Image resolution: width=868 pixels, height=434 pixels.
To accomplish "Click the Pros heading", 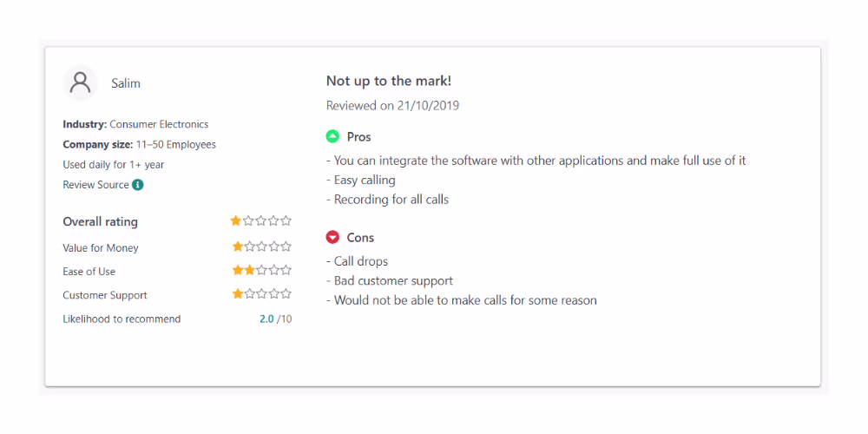I will click(358, 136).
